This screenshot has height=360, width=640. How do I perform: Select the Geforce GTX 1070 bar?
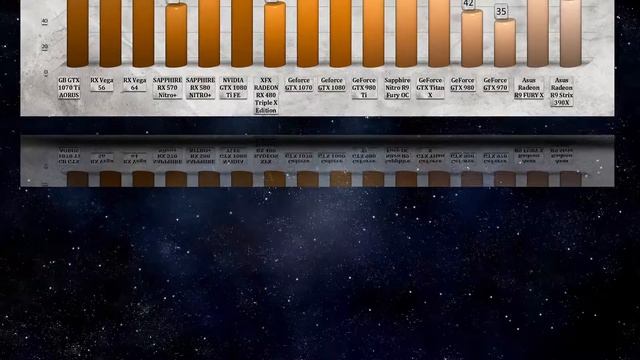click(x=308, y=33)
